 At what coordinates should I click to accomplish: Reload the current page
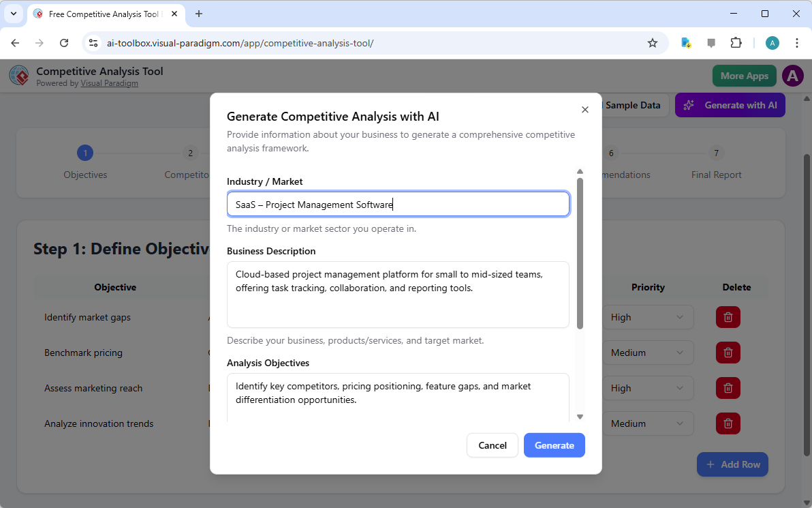point(64,42)
